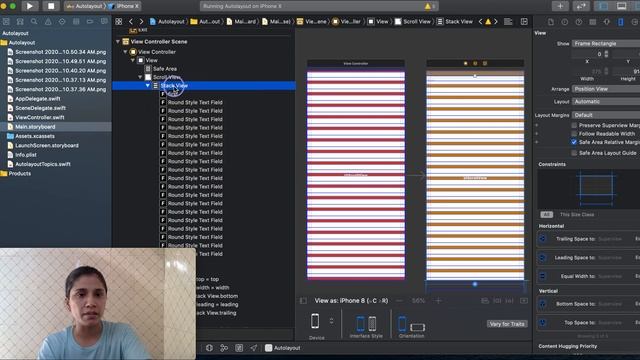Open the Layout Margins Default dropdown
Viewport: 640px width, 360px height.
(606, 115)
